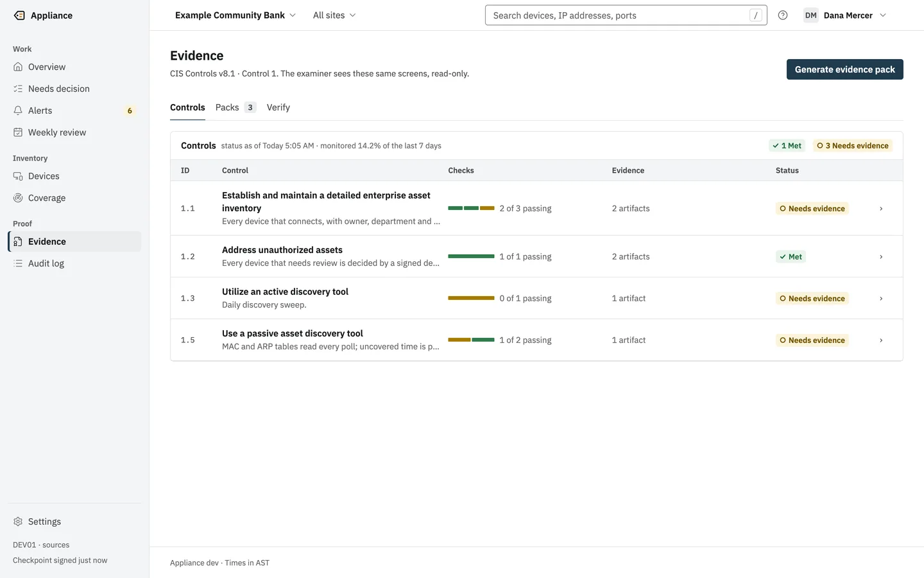924x578 pixels.
Task: Click the Appliance logo icon
Action: click(19, 15)
